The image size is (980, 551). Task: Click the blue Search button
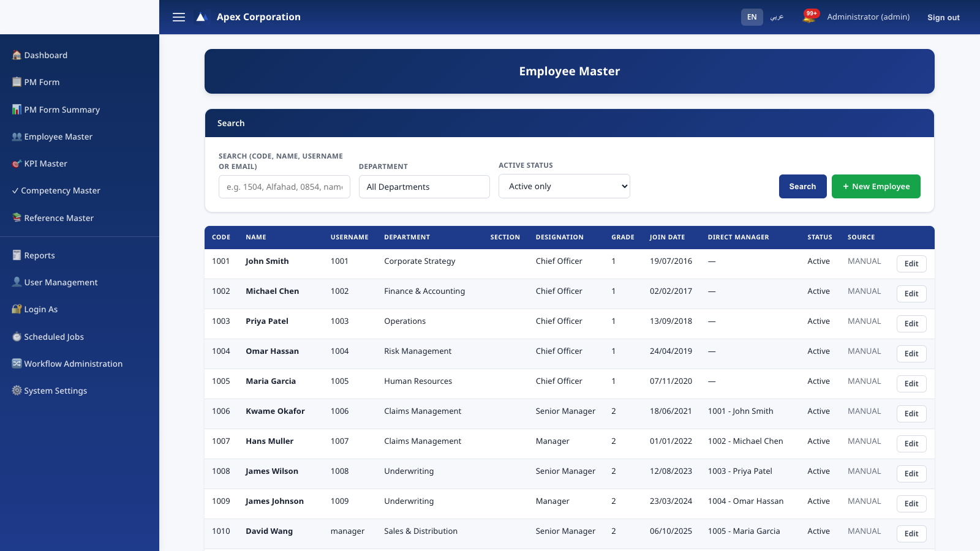pos(802,186)
